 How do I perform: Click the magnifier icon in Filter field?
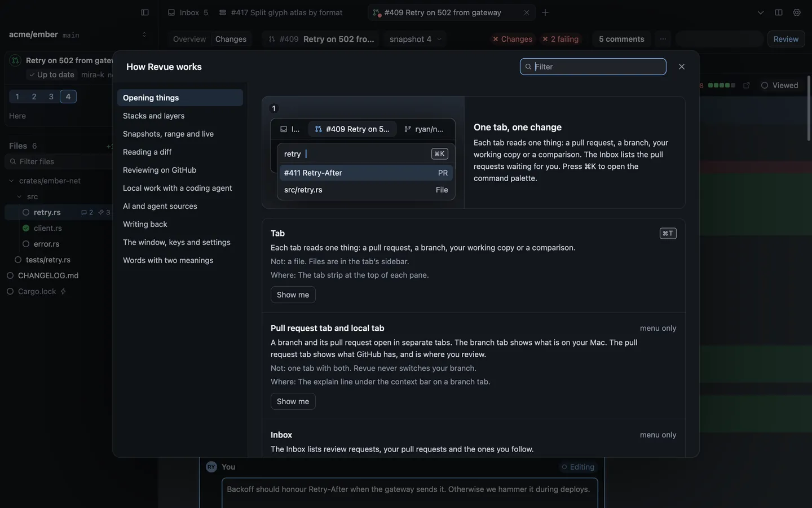pyautogui.click(x=528, y=67)
